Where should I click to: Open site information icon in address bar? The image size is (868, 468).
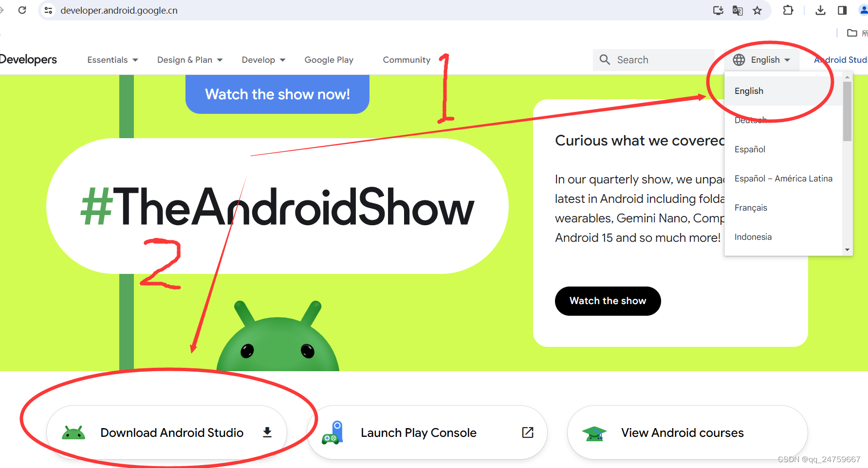[x=48, y=10]
